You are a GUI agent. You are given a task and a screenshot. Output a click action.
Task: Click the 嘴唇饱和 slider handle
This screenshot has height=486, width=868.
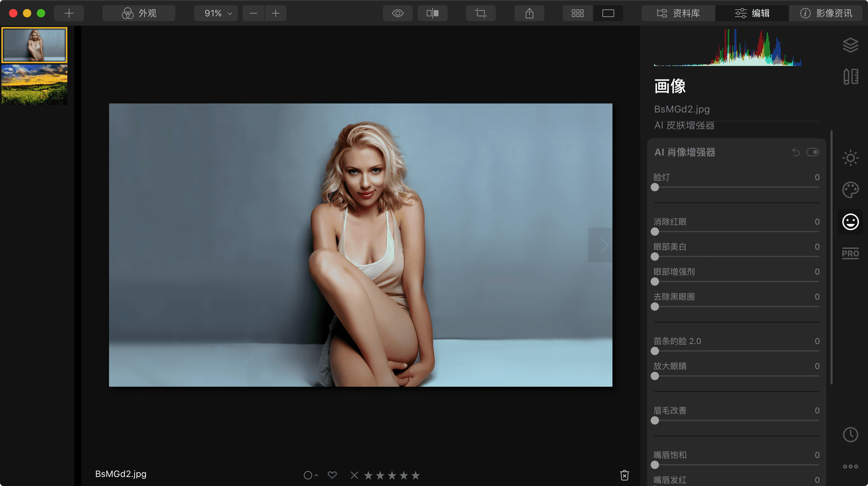click(655, 465)
